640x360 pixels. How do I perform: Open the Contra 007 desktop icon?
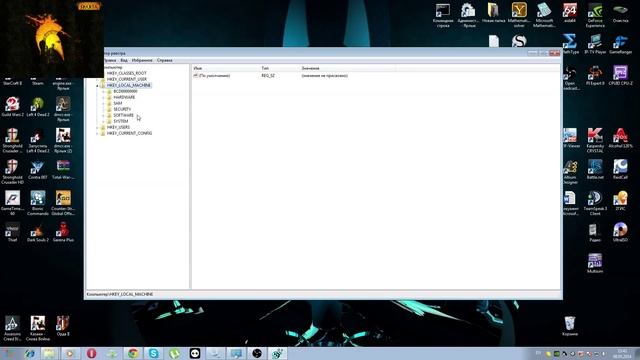tap(38, 170)
